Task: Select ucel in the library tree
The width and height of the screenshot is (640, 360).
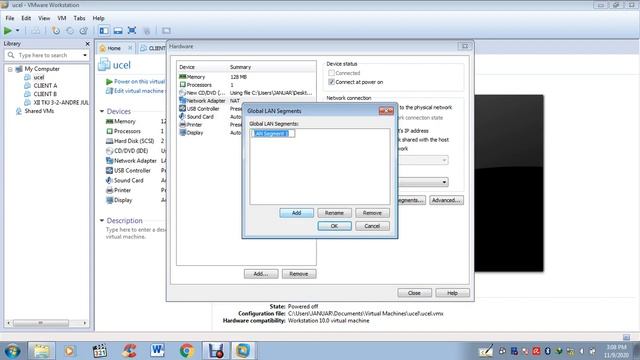Action: pyautogui.click(x=39, y=77)
